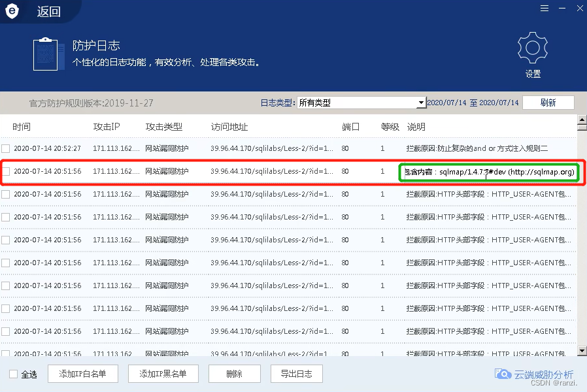Click the circular 'e' app logo icon

click(12, 10)
